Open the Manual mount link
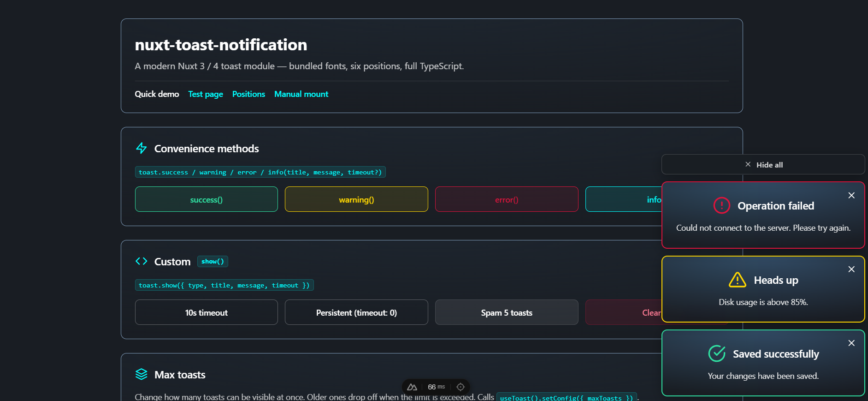This screenshot has height=401, width=868. point(301,94)
